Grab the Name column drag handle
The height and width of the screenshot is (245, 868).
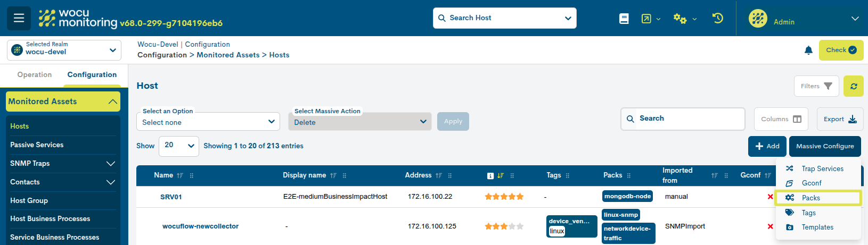(192, 175)
